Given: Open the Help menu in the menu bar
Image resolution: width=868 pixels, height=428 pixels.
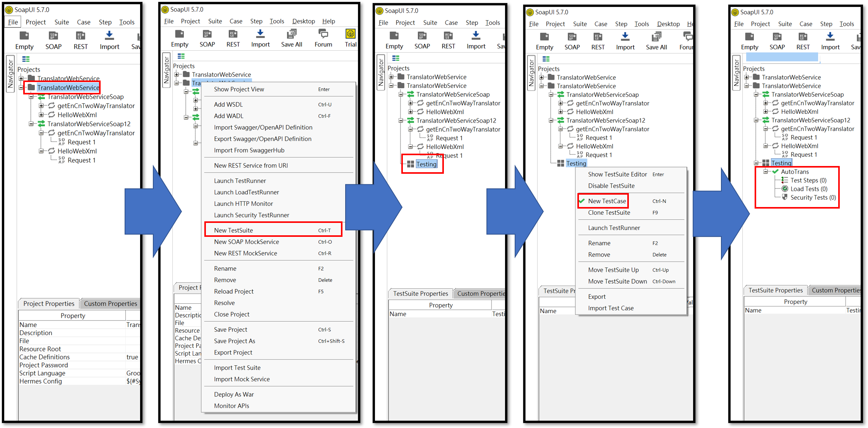Looking at the screenshot, I should pyautogui.click(x=329, y=21).
